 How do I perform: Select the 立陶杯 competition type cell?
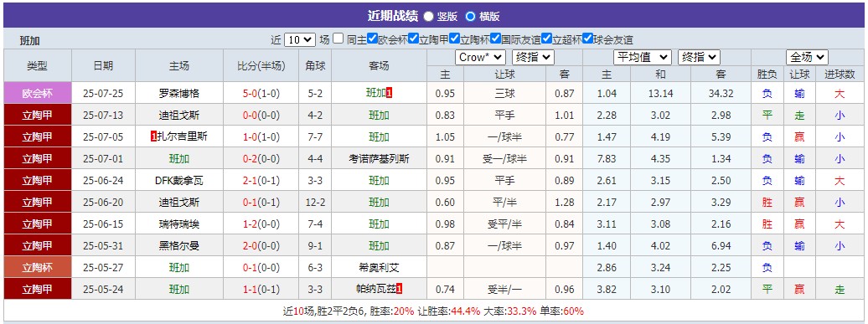[38, 268]
